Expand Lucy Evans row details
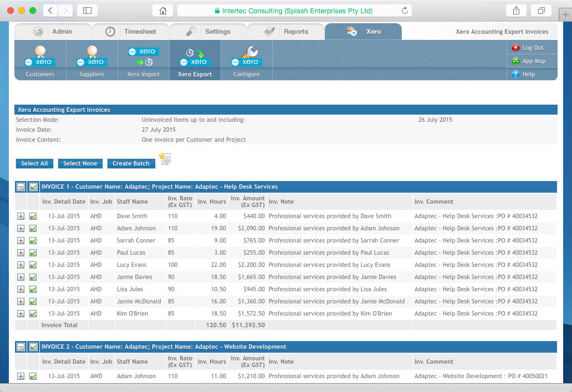The width and height of the screenshot is (572, 392). (x=21, y=265)
